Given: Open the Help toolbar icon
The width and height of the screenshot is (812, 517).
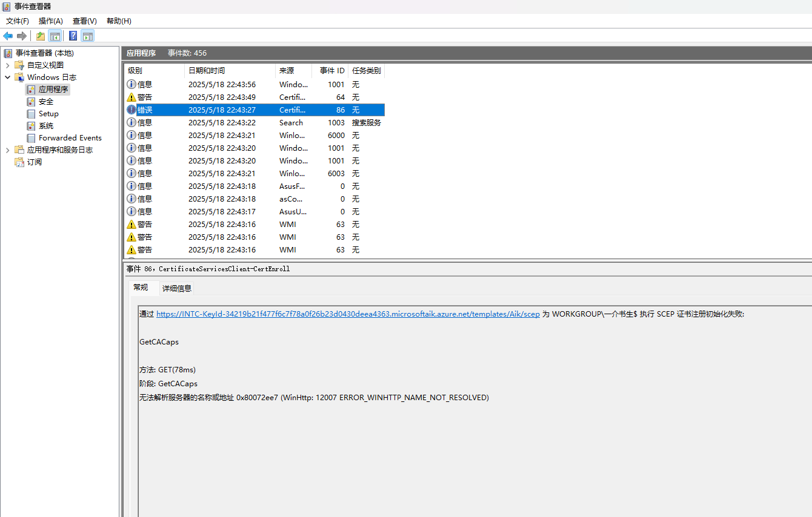Looking at the screenshot, I should (x=73, y=36).
